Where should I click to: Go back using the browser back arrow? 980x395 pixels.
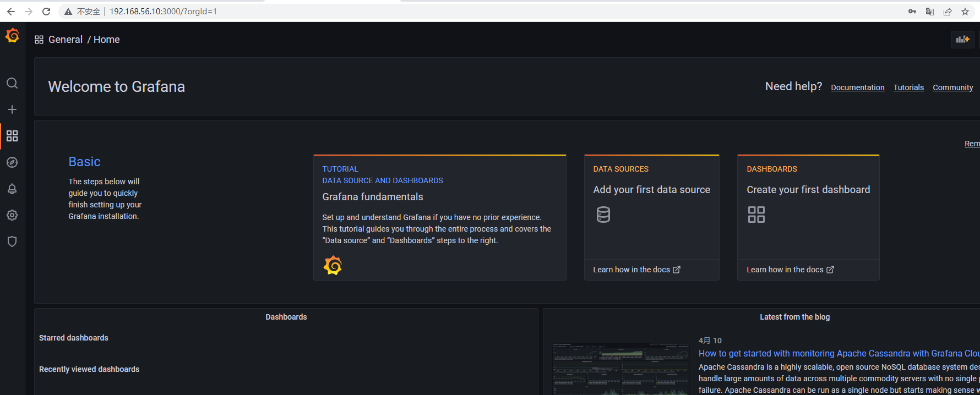click(11, 12)
